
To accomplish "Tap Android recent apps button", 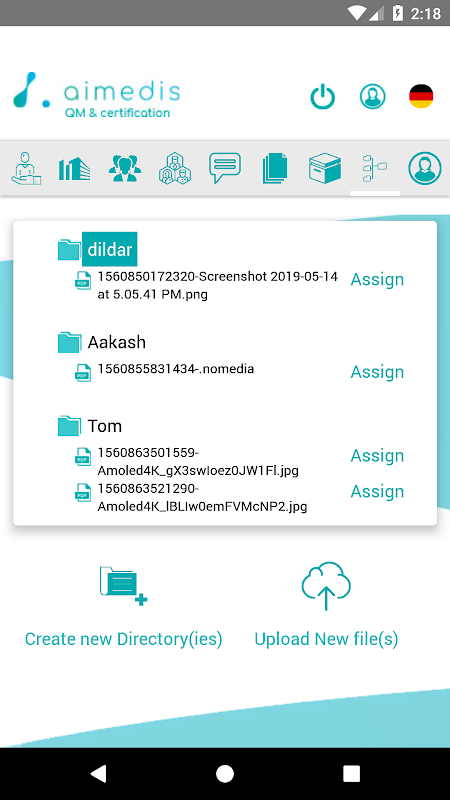I will click(x=352, y=773).
